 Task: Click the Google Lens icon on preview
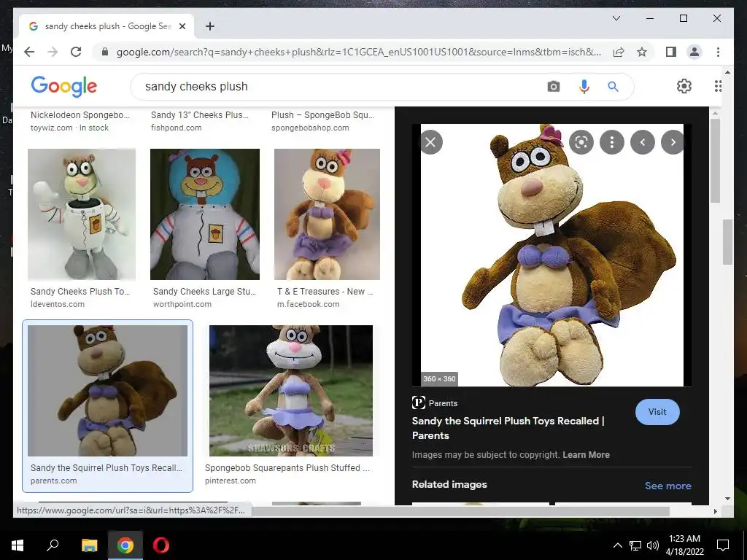coord(581,142)
